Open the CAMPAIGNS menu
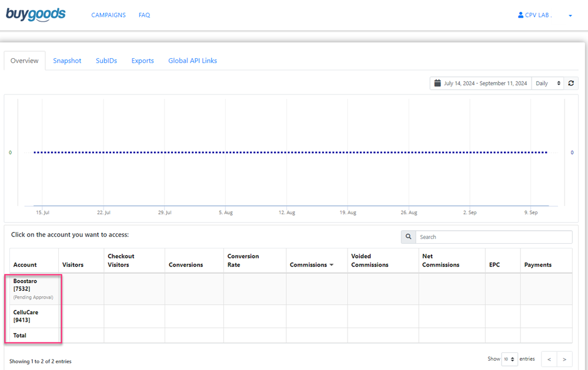 108,15
